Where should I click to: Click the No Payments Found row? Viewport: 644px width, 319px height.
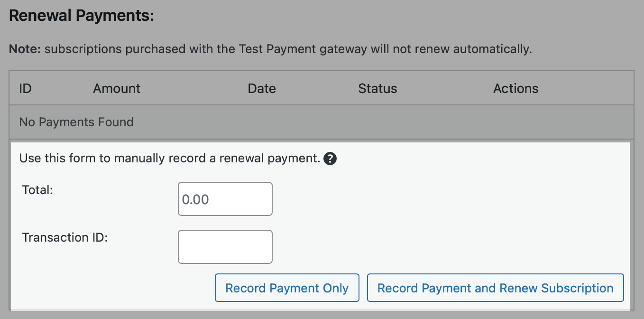coord(76,122)
